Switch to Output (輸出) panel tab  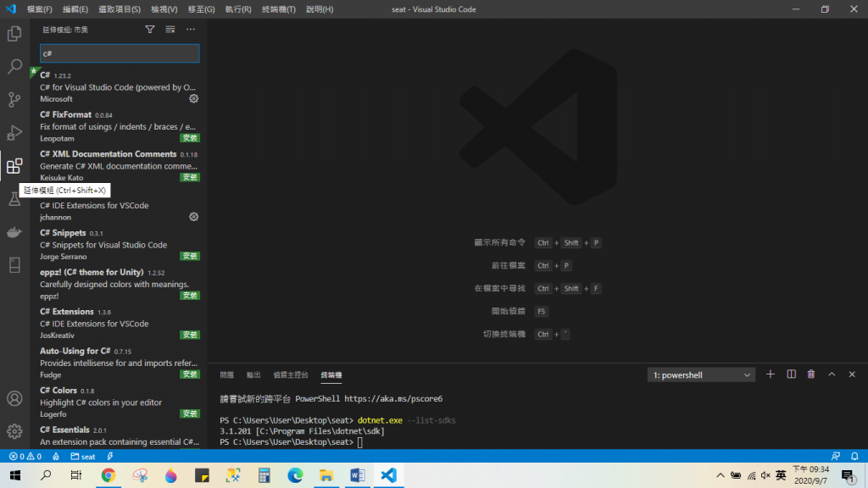(253, 375)
